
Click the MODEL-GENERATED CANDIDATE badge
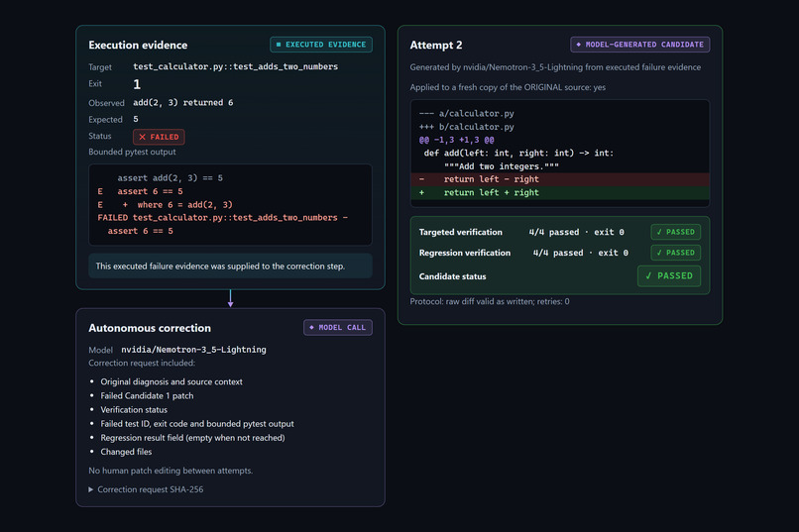point(640,45)
